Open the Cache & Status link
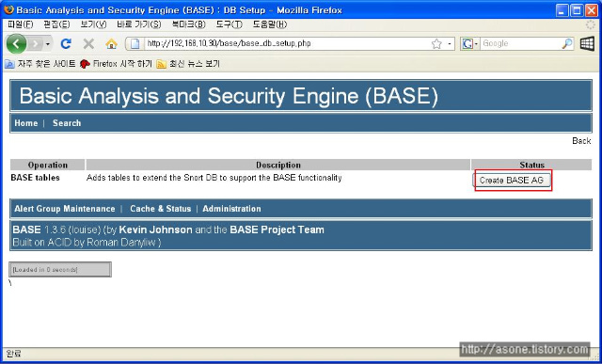The image size is (602, 364). point(161,209)
